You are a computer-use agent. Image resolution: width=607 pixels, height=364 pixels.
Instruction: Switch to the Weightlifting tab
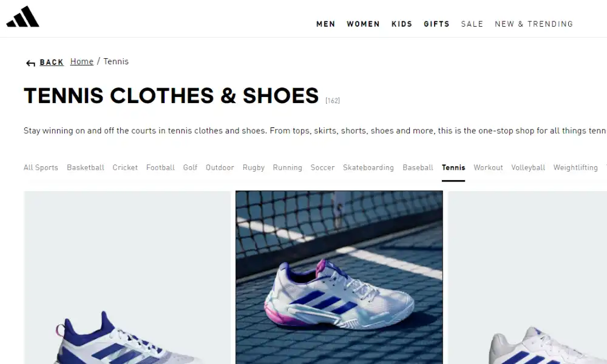pyautogui.click(x=575, y=167)
